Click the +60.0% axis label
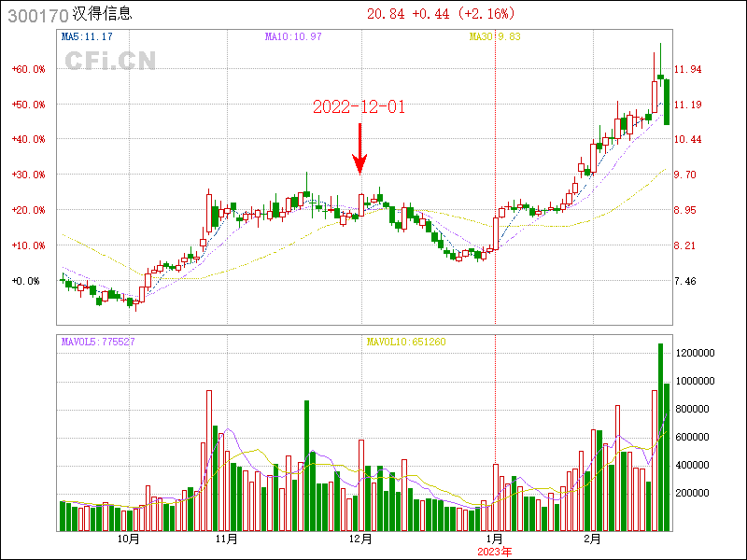This screenshot has width=747, height=560. 29,69
